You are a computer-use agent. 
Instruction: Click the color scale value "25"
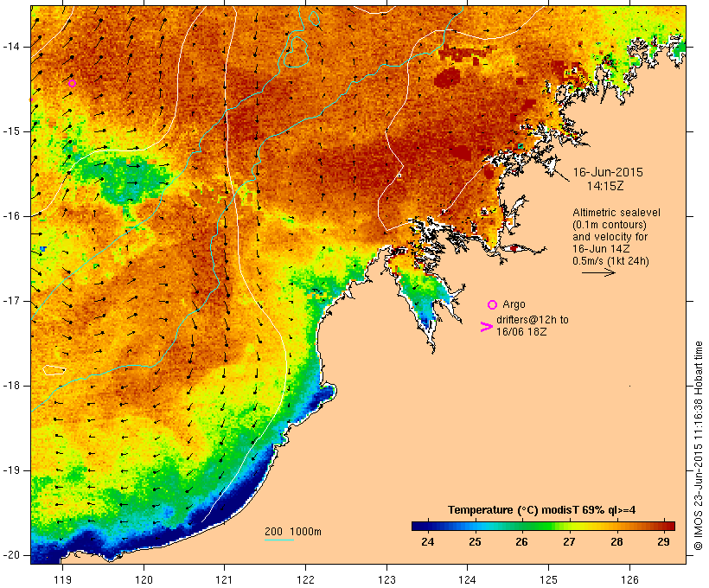(475, 542)
